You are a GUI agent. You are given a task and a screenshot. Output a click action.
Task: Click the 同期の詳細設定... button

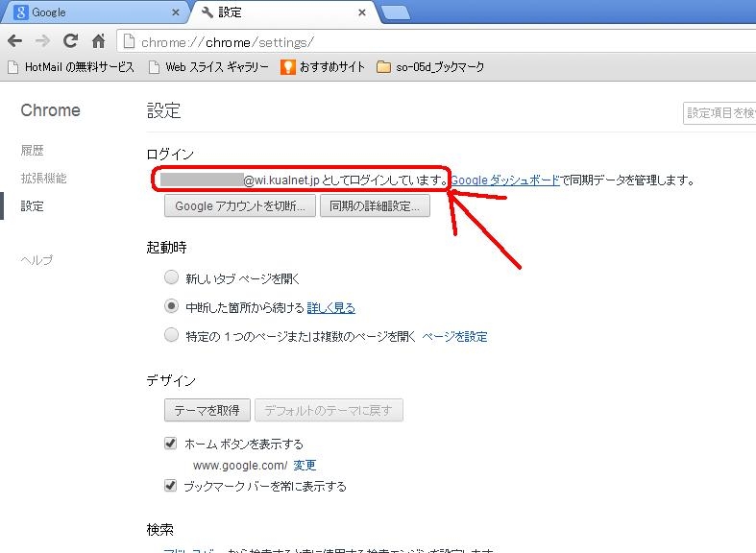pos(375,206)
